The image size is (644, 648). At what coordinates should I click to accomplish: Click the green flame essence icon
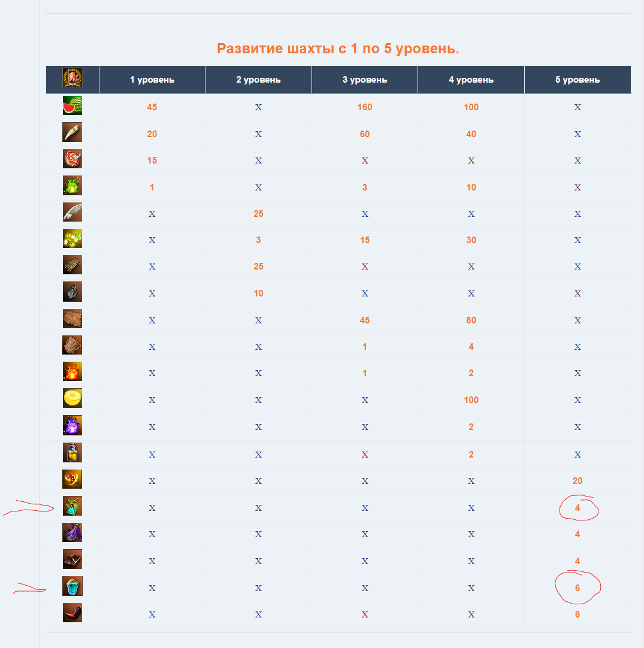[x=72, y=186]
